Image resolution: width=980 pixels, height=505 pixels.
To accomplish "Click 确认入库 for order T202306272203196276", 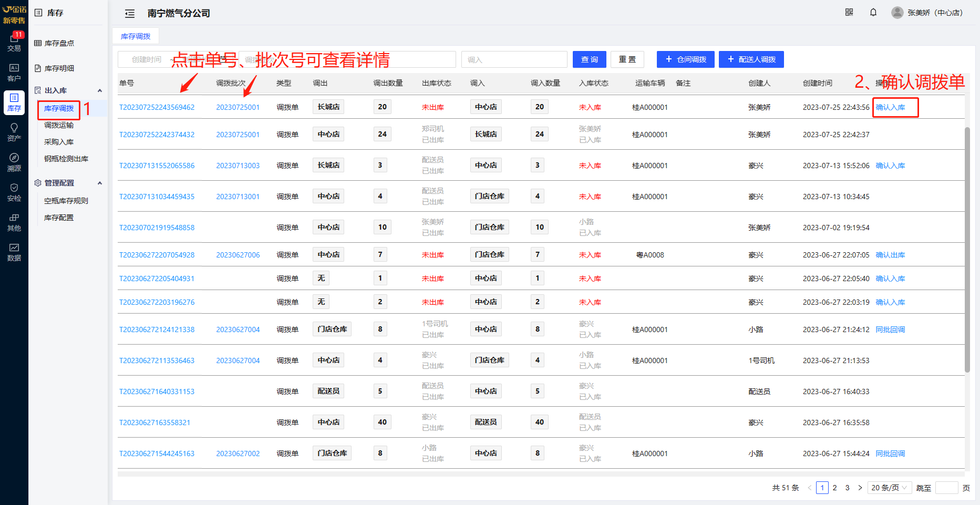I will [890, 302].
